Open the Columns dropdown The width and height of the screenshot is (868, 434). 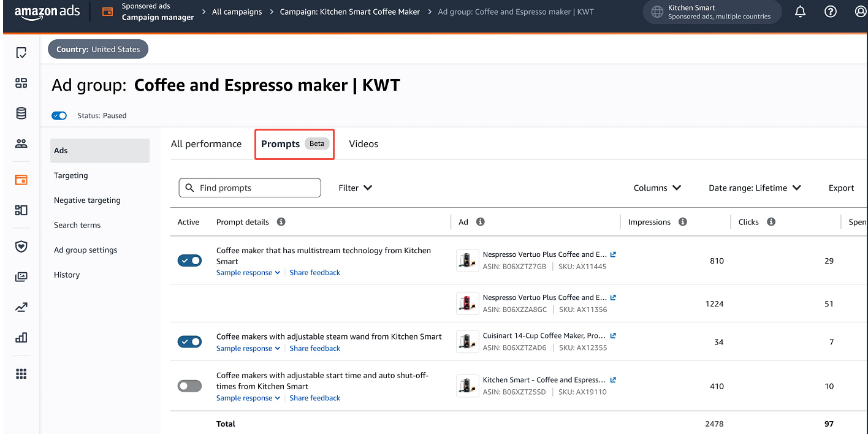point(657,188)
